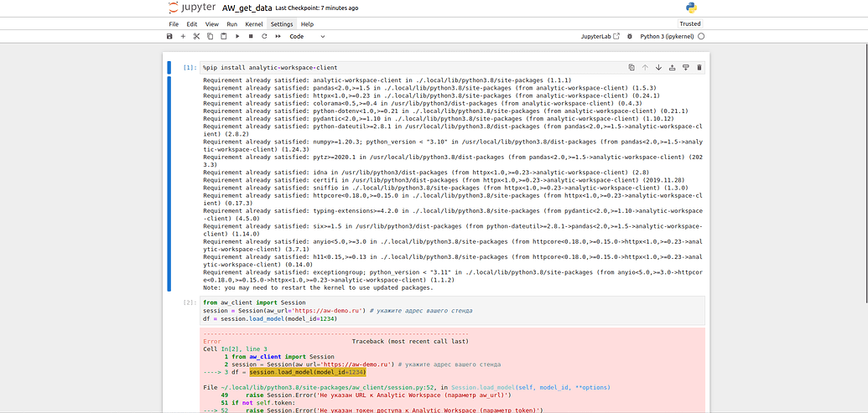Move cell 1 up with arrow icon

[x=645, y=68]
